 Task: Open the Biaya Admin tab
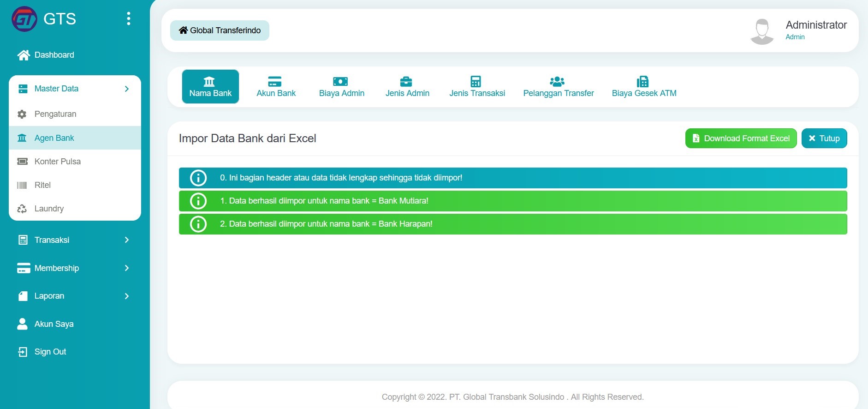coord(342,87)
